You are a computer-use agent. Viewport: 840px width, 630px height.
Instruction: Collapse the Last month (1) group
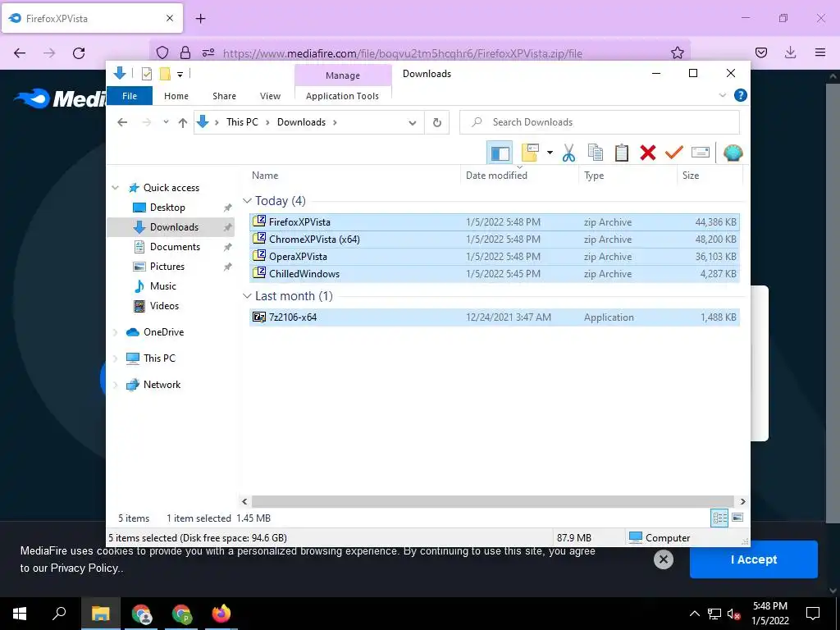click(x=247, y=296)
